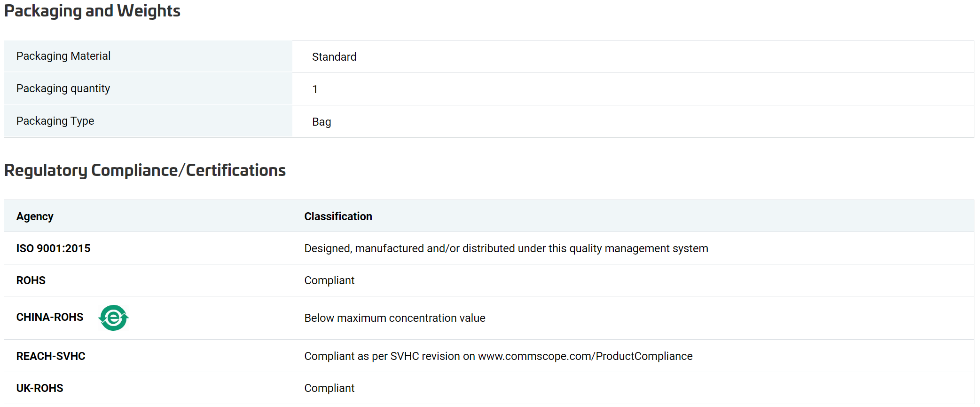Click the UK-ROHS agency label
Screen dimensions: 980x407
coord(40,388)
